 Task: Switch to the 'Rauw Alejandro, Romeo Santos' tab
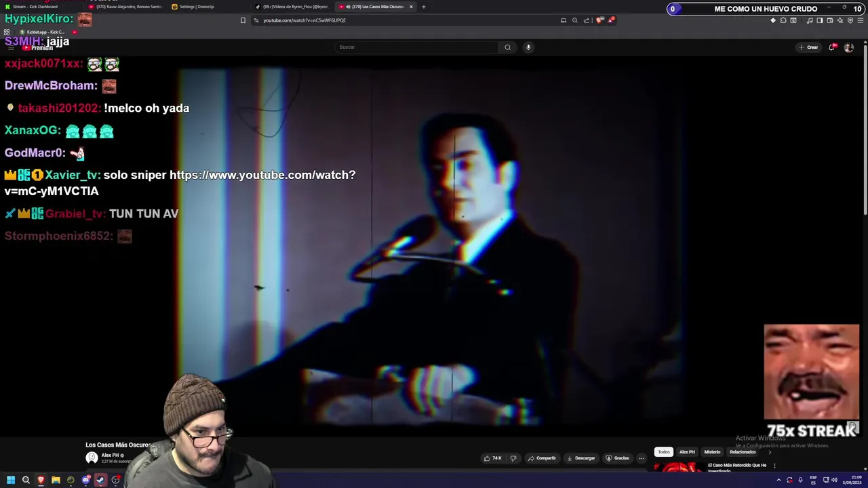pyautogui.click(x=125, y=7)
